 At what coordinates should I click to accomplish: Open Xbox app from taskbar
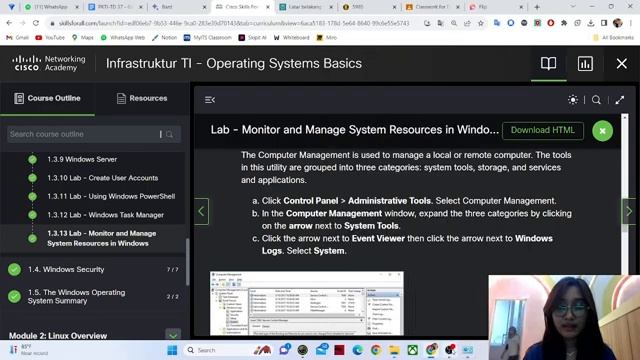413,350
